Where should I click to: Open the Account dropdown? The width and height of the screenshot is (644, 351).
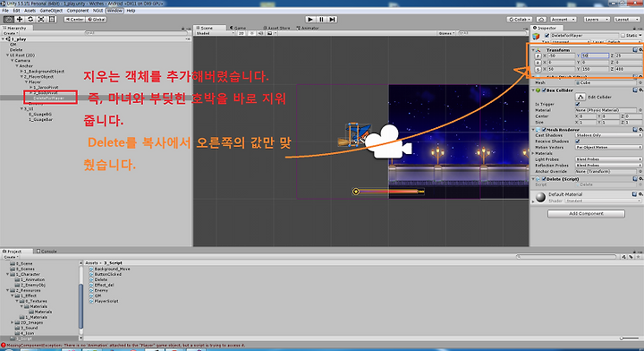pyautogui.click(x=563, y=20)
